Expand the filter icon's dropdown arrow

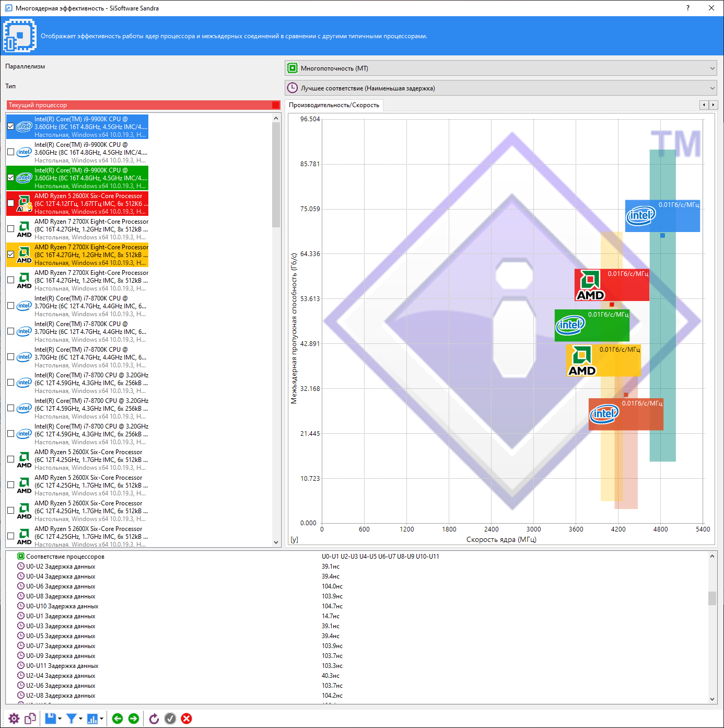tap(80, 719)
